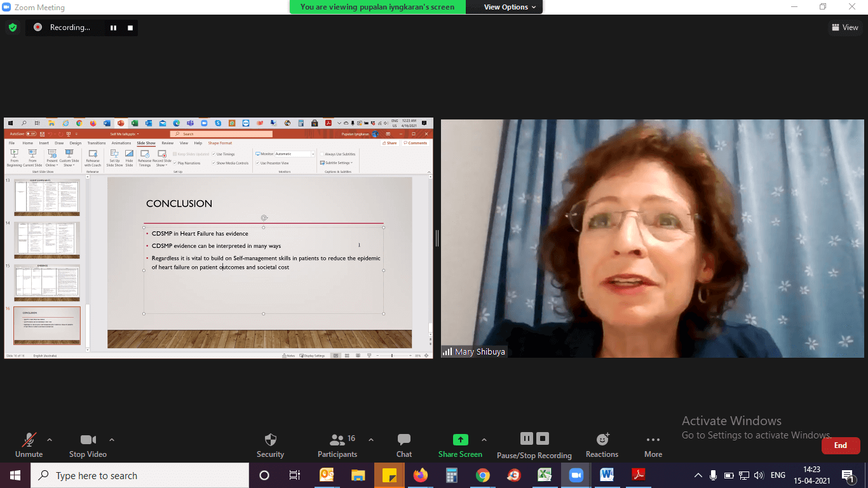The image size is (868, 488).
Task: Open Word from the Windows taskbar
Action: tap(607, 475)
